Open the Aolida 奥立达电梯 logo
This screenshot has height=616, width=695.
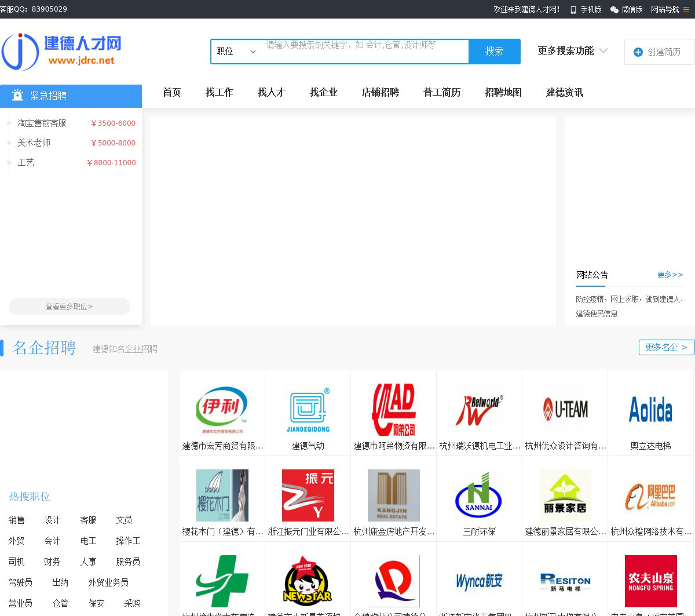[650, 410]
